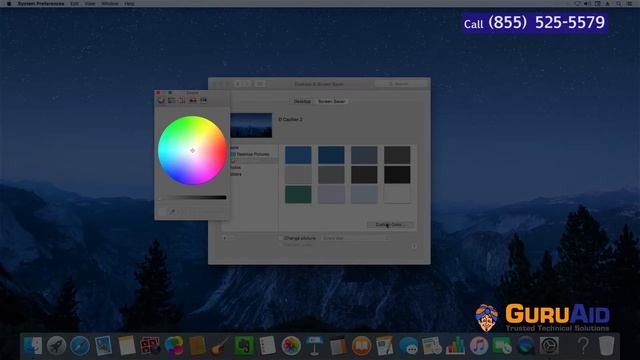Choose the bright blue color swatch
The width and height of the screenshot is (640, 360).
tap(298, 155)
